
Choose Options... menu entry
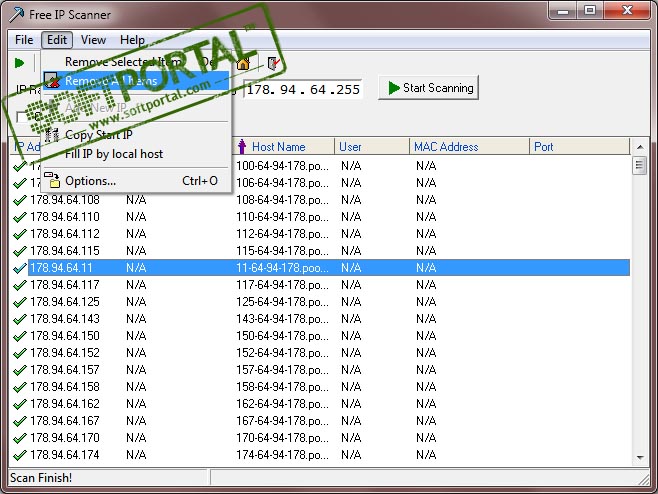point(136,181)
